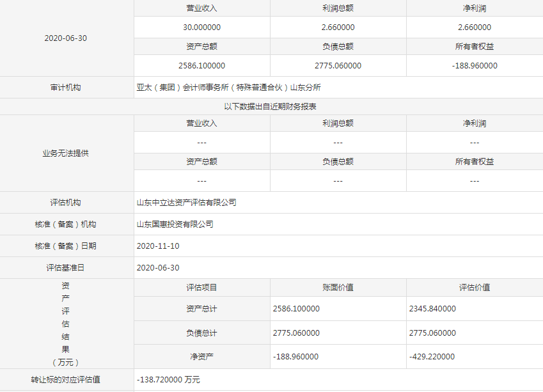Image resolution: width=543 pixels, height=392 pixels.
Task: Click the 评估机构 label
Action: click(x=66, y=203)
